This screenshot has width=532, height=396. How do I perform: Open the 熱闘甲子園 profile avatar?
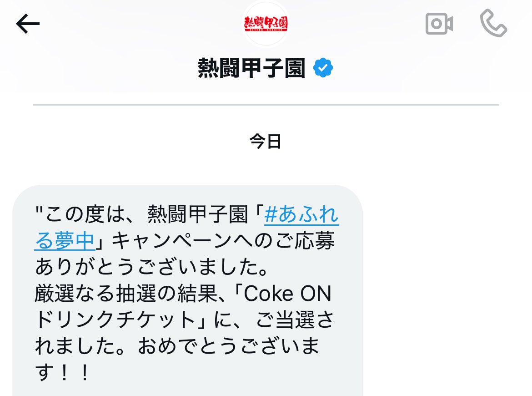coord(266,23)
